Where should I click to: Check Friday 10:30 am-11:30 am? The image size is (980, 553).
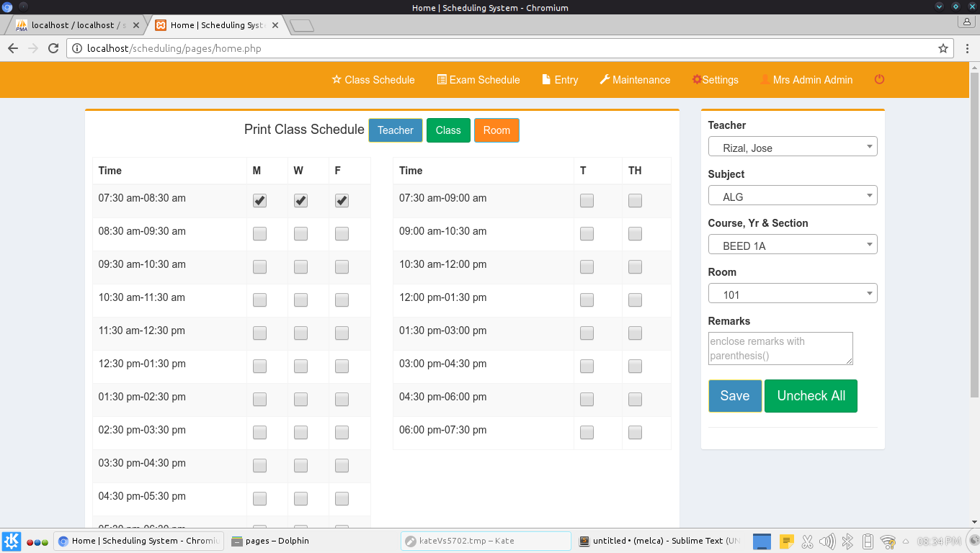pos(342,300)
